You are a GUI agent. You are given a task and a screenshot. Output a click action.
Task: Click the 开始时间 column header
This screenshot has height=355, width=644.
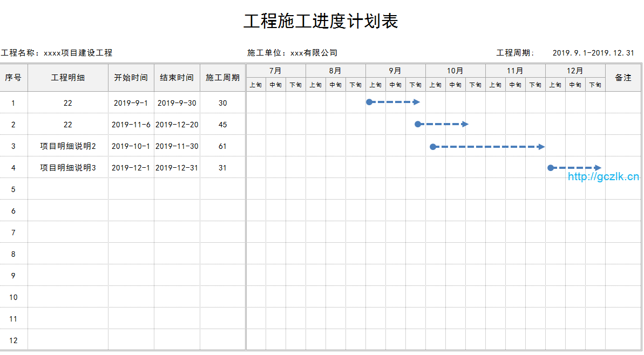131,78
